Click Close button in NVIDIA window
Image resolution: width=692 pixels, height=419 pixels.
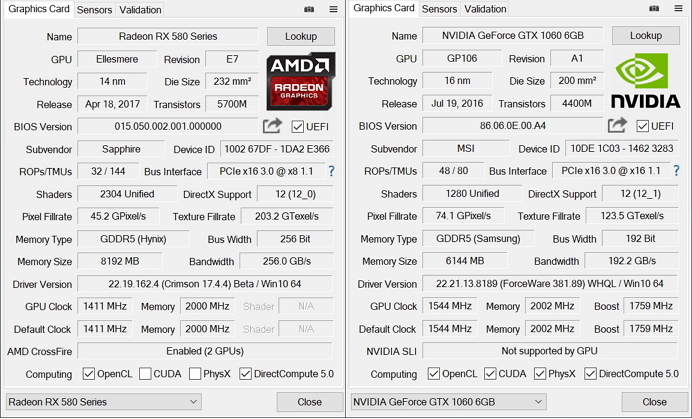click(x=645, y=402)
